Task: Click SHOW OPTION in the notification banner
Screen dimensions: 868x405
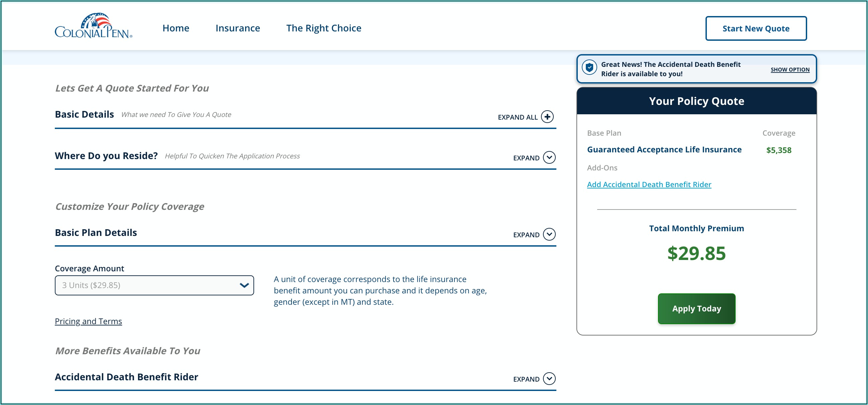Action: (790, 70)
